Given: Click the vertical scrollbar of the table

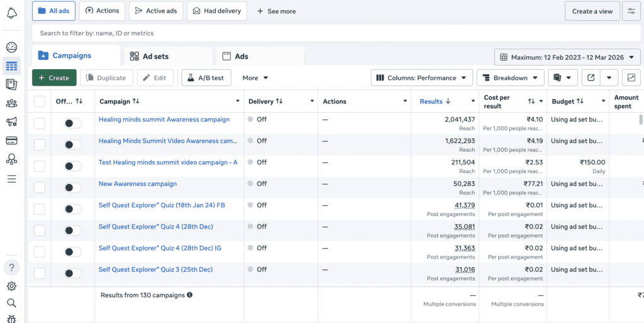Looking at the screenshot, I should [x=641, y=120].
